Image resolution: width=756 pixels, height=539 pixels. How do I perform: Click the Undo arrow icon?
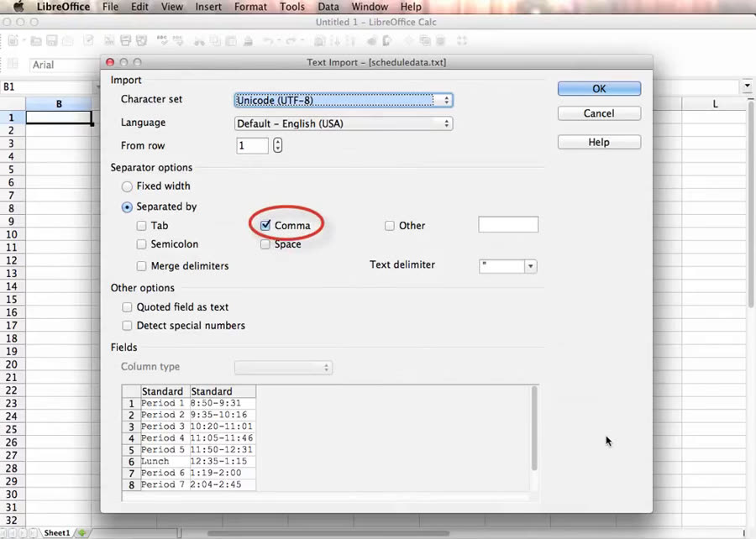click(x=268, y=41)
